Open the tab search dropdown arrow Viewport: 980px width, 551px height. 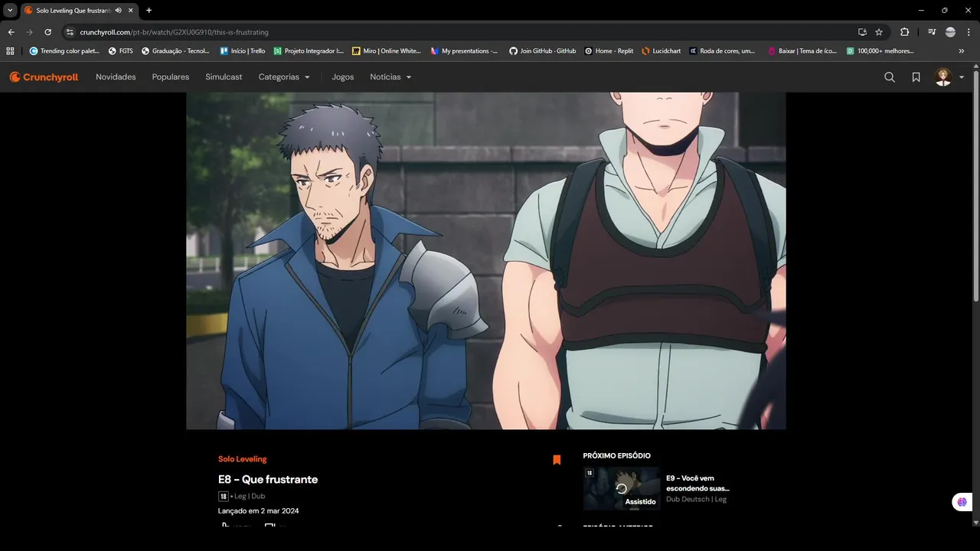(10, 11)
